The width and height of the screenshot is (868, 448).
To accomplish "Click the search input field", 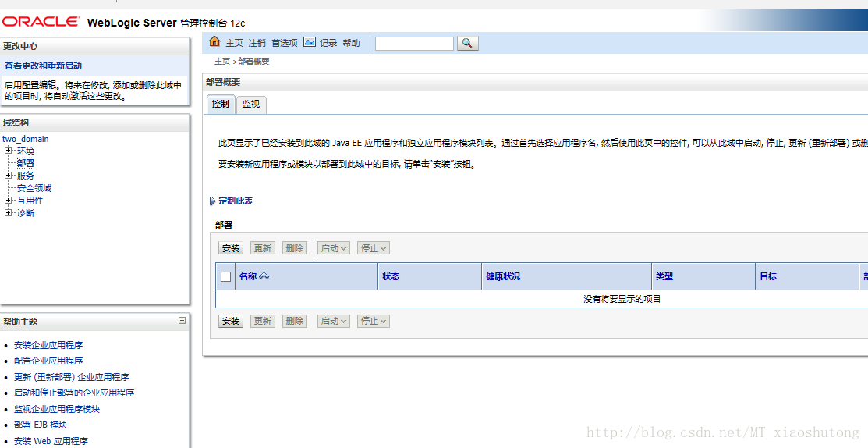I will coord(414,43).
